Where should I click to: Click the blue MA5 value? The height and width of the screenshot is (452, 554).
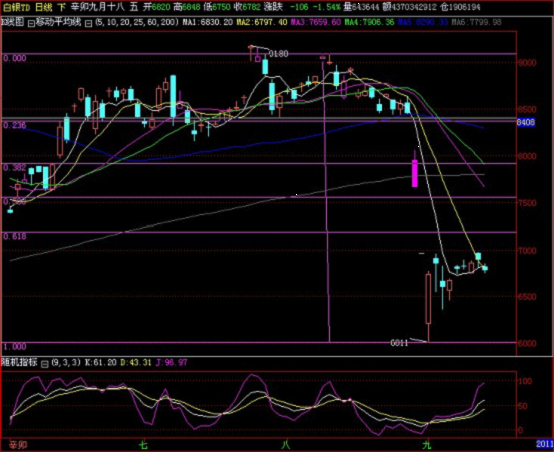click(423, 22)
